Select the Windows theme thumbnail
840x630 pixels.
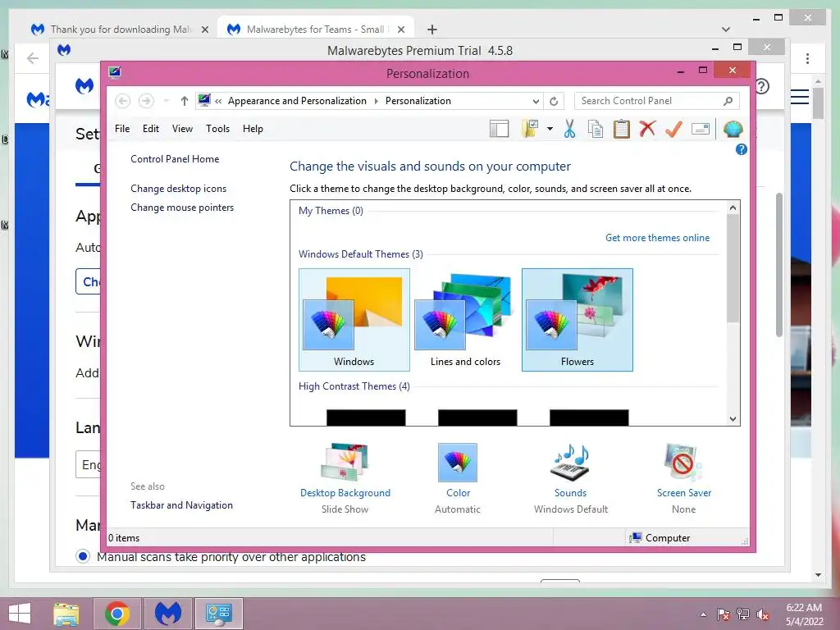coord(354,319)
